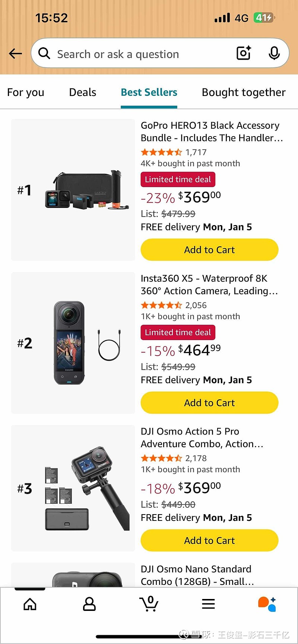The height and width of the screenshot is (644, 298).
Task: Open the account profile icon
Action: coord(89,604)
